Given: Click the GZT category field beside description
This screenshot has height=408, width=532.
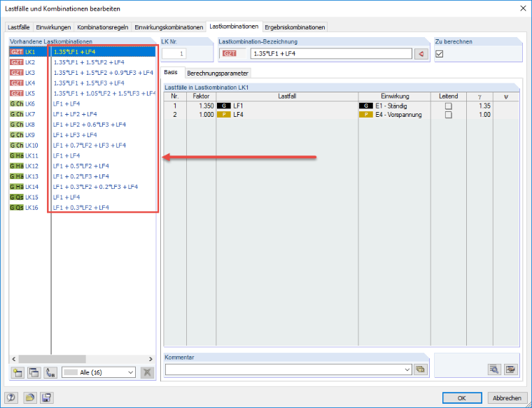Looking at the screenshot, I should [232, 54].
